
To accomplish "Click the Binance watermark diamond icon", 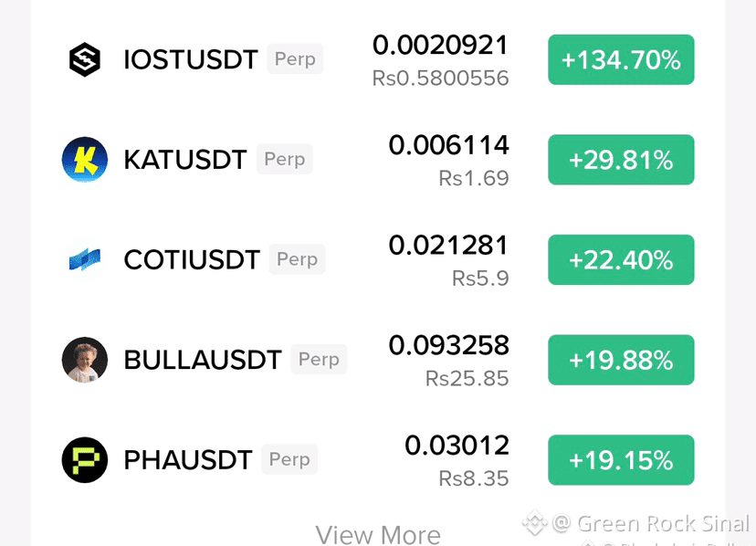I will pos(535,522).
